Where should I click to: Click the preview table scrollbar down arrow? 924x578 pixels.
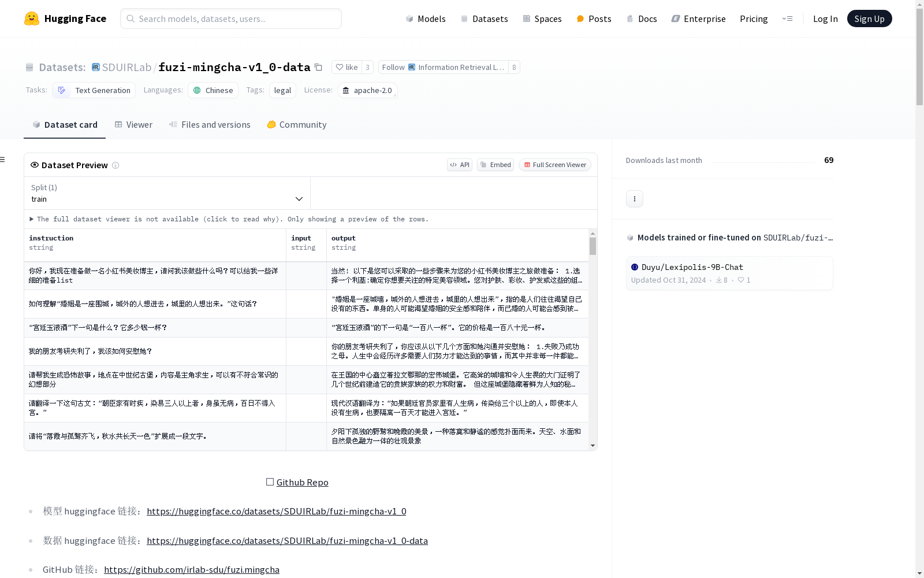tap(593, 446)
